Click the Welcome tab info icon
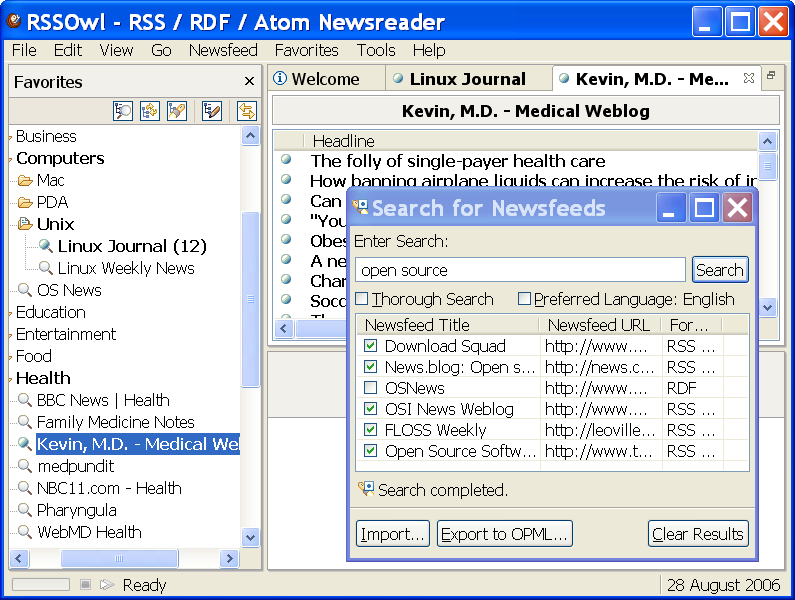This screenshot has width=795, height=600. pos(280,78)
